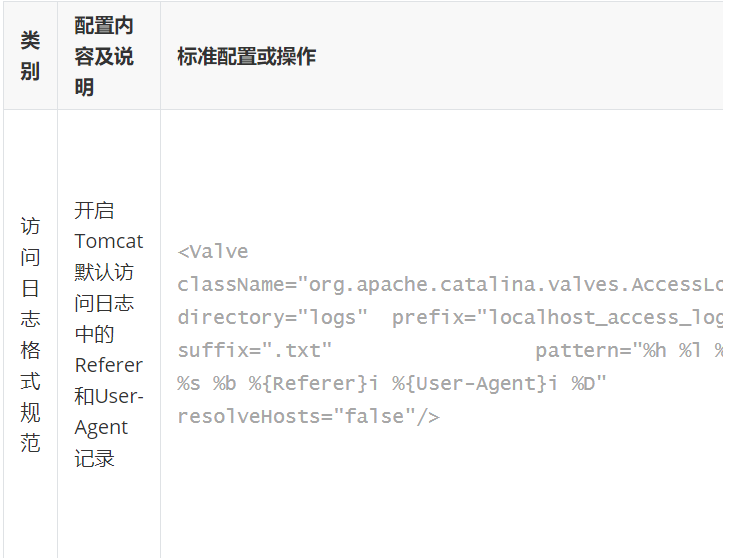Click the %{Referer}i pattern token
Screen dimensions: 740x558
pyautogui.click(x=314, y=383)
